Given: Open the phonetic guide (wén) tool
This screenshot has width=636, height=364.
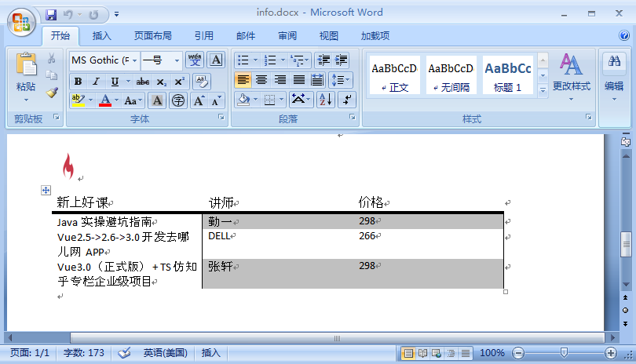Looking at the screenshot, I should pyautogui.click(x=195, y=60).
